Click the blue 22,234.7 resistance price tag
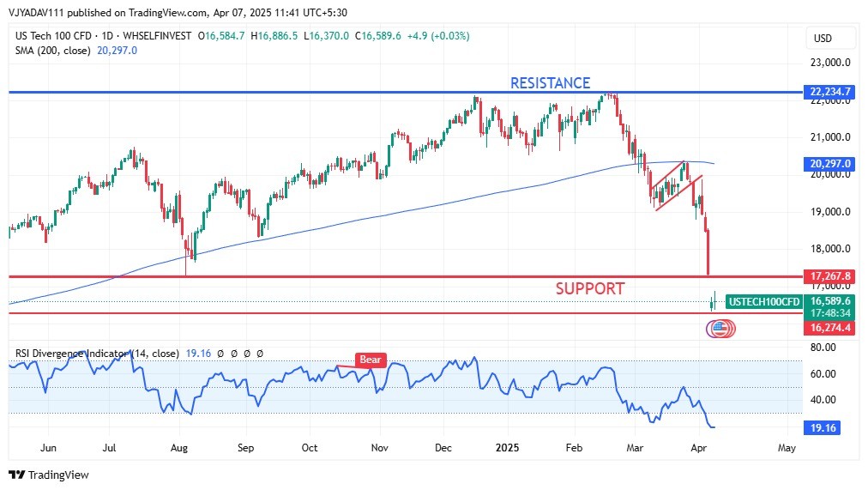 click(829, 92)
